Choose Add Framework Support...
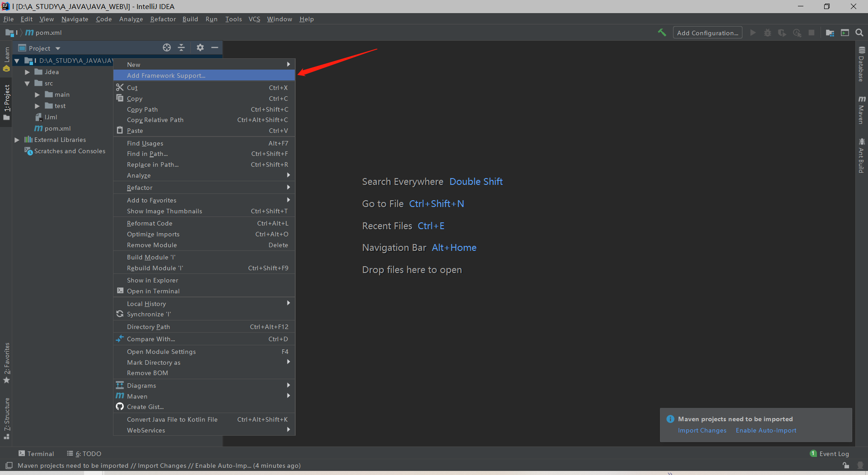This screenshot has width=868, height=475. click(x=204, y=75)
